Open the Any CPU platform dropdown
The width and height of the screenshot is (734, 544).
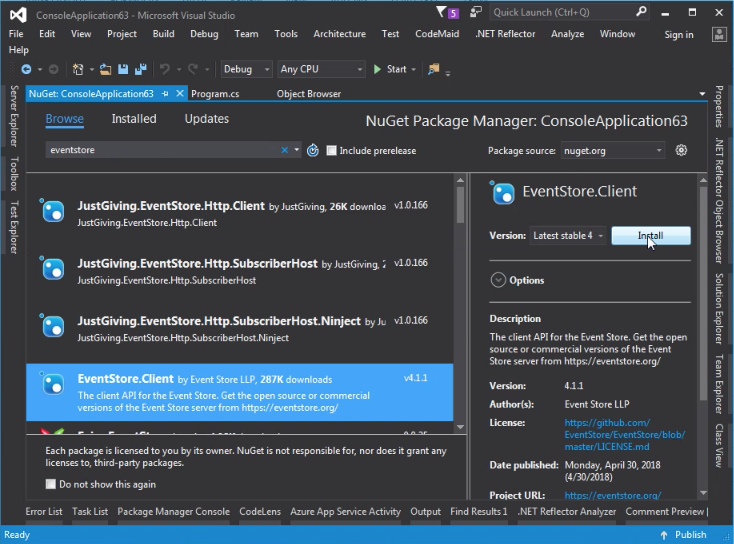pyautogui.click(x=321, y=69)
